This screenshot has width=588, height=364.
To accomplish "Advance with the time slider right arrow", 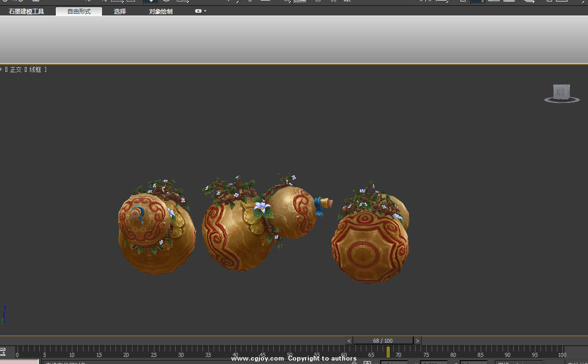I will click(418, 341).
